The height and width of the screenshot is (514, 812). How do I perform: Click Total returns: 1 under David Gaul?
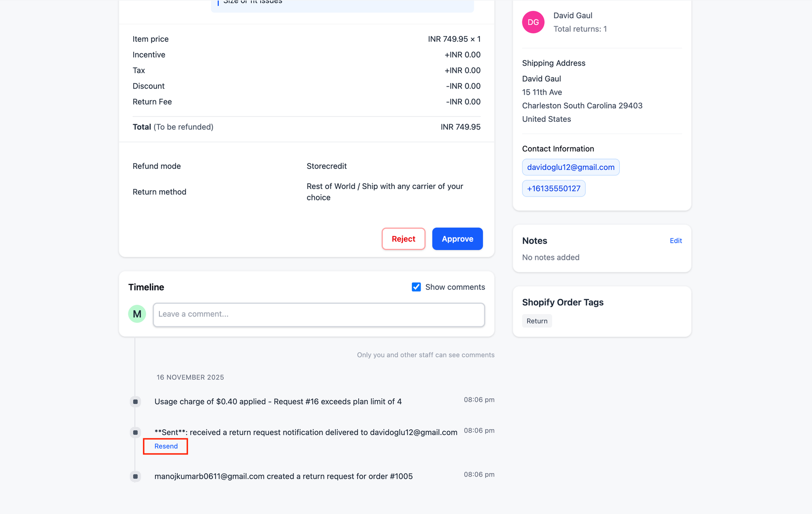(580, 29)
